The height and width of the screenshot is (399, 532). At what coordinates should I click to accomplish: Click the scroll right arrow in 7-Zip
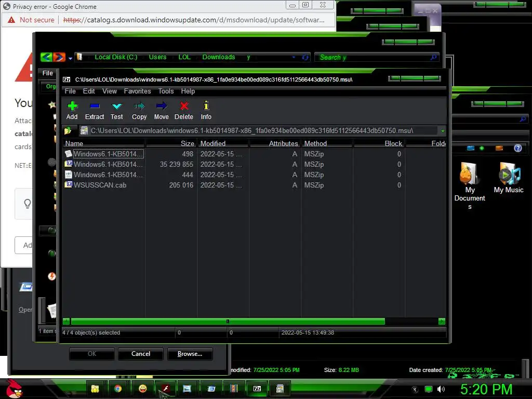[x=442, y=321]
